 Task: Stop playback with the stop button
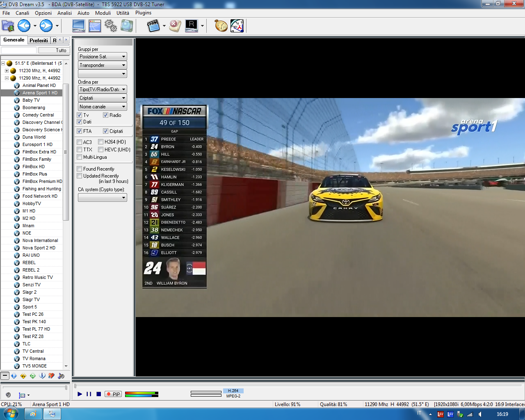98,394
